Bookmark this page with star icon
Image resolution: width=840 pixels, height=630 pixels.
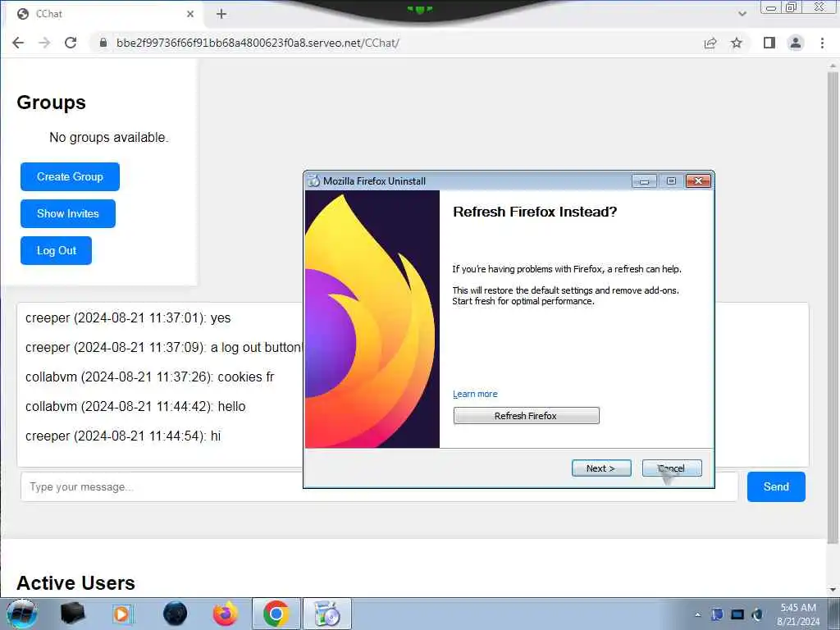pyautogui.click(x=737, y=43)
